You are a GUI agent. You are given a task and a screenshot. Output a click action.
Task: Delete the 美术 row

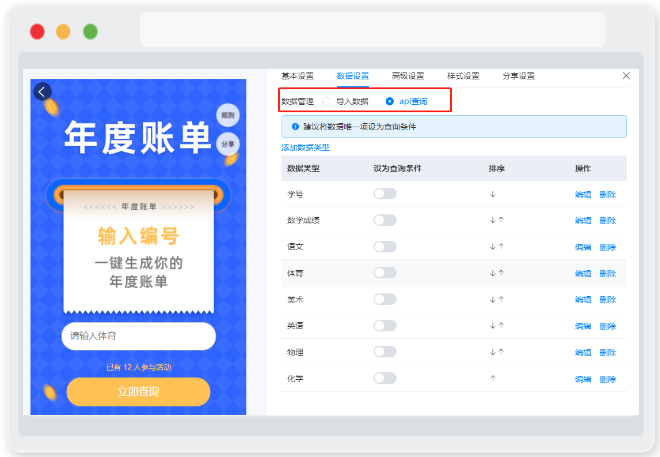608,300
